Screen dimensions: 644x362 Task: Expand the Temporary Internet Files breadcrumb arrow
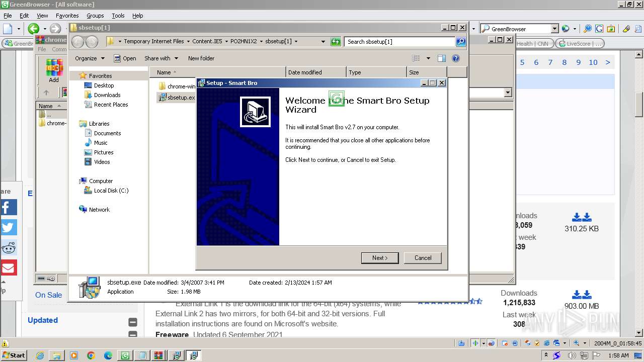click(x=188, y=42)
